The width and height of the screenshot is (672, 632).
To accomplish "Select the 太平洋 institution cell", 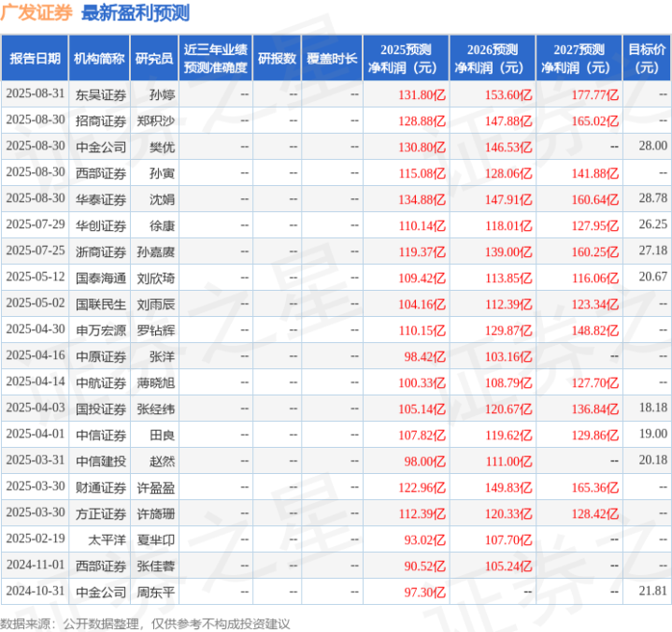I will coord(99,539).
